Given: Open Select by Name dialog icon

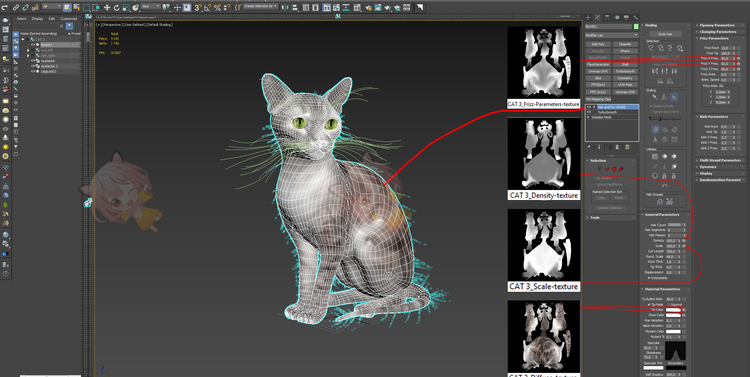Looking at the screenshot, I should tap(77, 7).
